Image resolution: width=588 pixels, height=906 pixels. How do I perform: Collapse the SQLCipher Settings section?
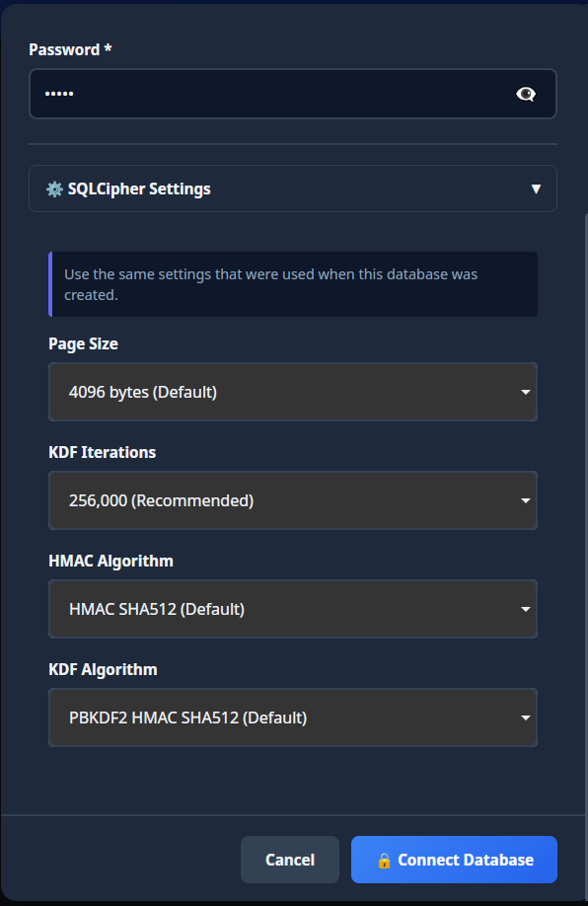click(293, 188)
